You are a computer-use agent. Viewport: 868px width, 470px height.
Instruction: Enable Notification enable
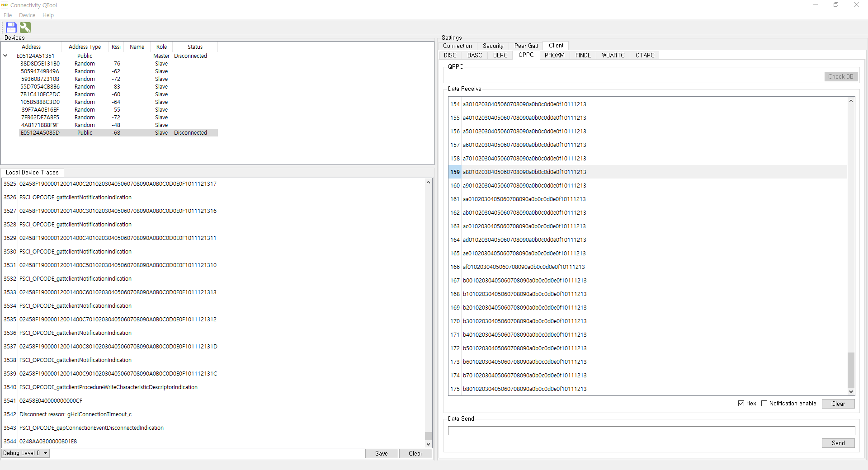(764, 403)
